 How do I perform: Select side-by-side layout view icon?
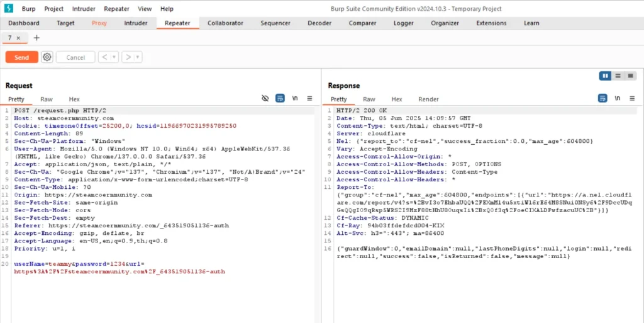(605, 76)
